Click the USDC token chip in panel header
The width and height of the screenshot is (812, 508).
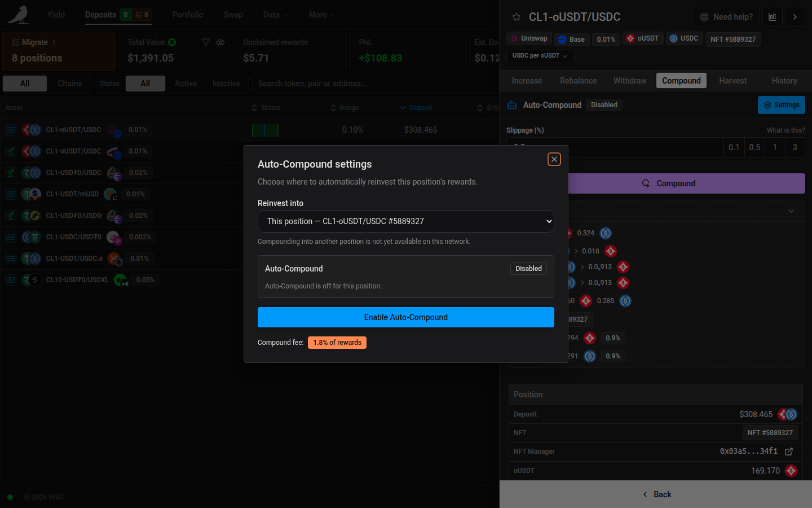click(684, 39)
